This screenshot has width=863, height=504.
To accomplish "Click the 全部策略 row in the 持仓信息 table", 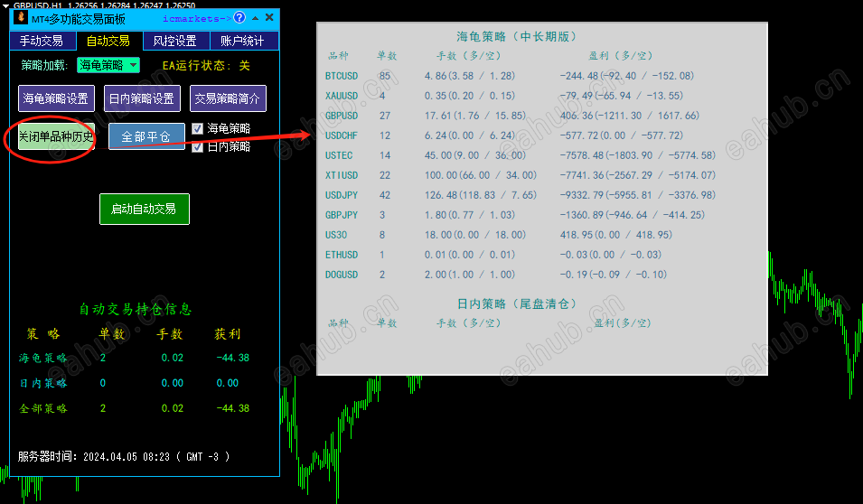I will (135, 408).
